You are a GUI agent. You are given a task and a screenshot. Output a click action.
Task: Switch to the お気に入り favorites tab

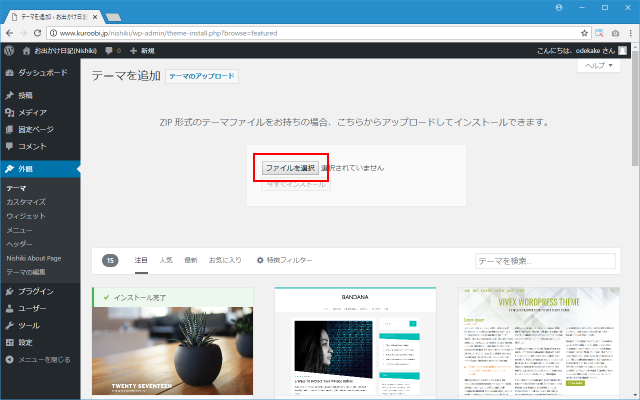[225, 260]
